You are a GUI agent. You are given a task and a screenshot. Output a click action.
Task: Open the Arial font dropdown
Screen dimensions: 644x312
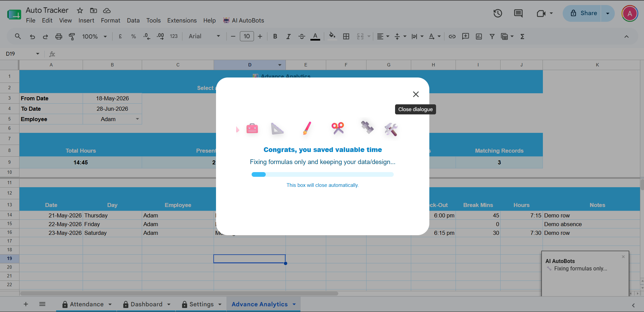(204, 36)
